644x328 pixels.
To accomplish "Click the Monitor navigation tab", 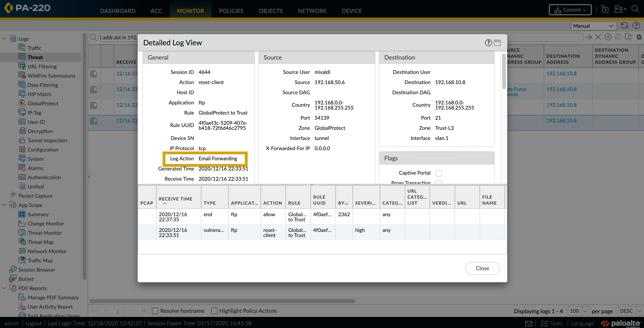I will tap(190, 11).
